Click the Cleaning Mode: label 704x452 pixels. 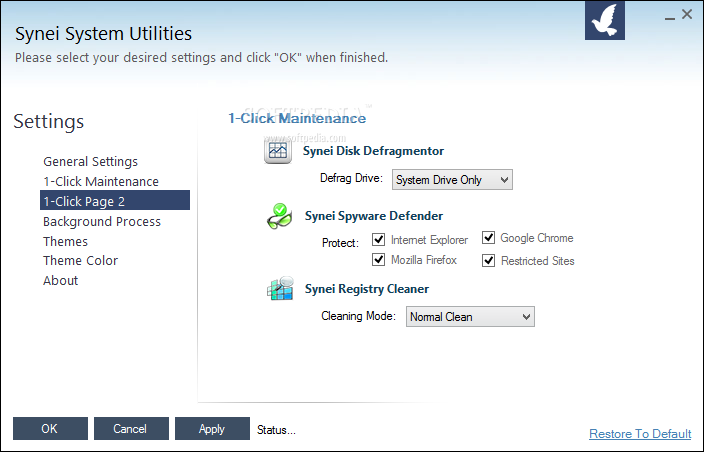point(358,316)
